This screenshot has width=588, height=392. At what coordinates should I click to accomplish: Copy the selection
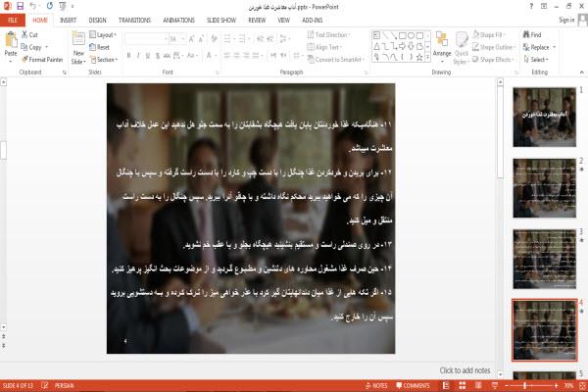[31, 47]
